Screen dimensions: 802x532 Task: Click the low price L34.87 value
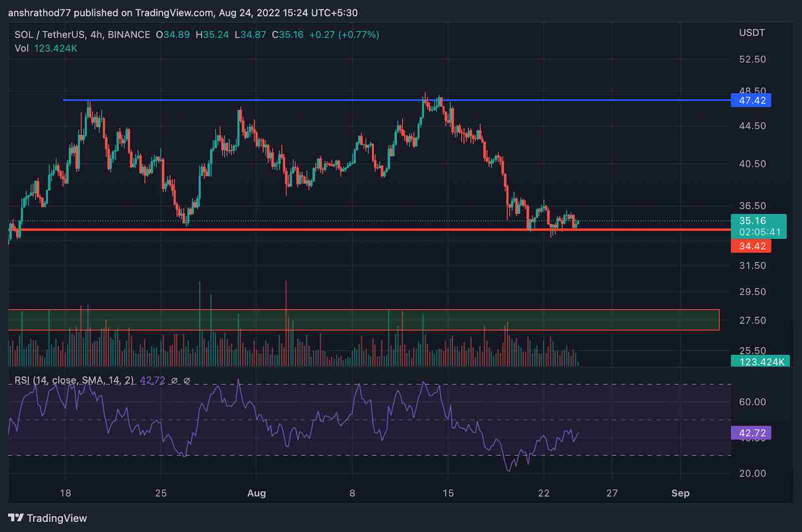click(x=250, y=35)
